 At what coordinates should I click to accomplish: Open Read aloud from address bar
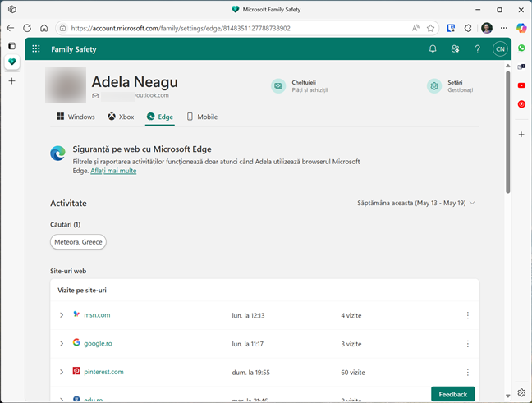[415, 28]
